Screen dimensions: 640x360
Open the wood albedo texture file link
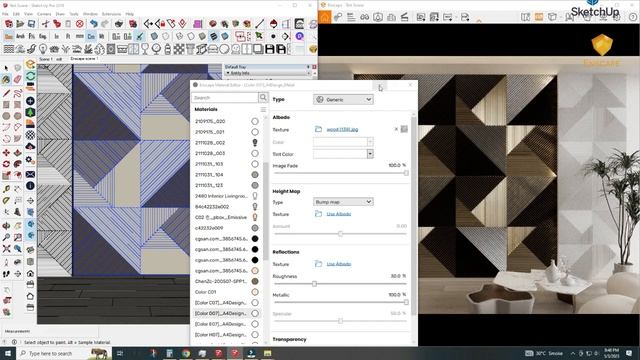(342, 129)
